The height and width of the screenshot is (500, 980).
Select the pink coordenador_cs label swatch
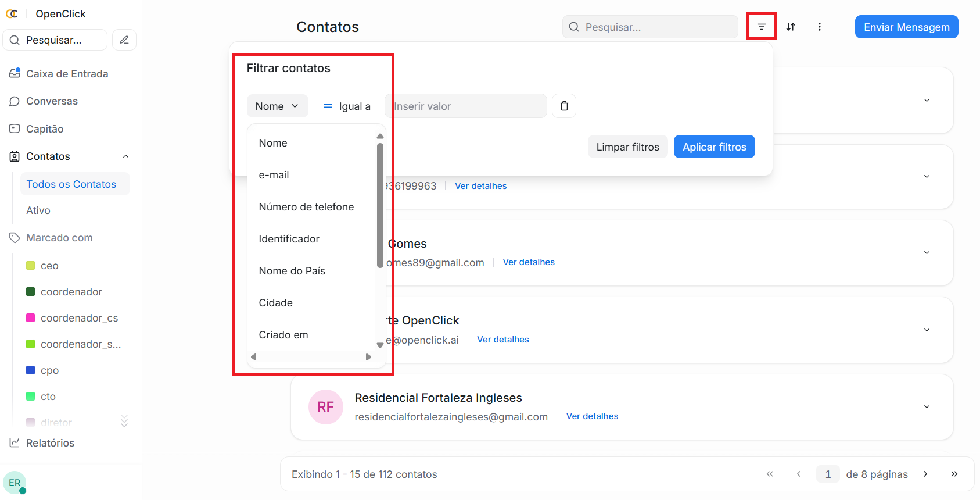pyautogui.click(x=31, y=318)
